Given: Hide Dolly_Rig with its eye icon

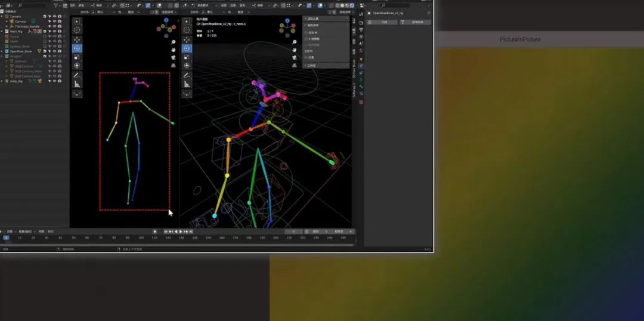Looking at the screenshot, I should pos(55,81).
